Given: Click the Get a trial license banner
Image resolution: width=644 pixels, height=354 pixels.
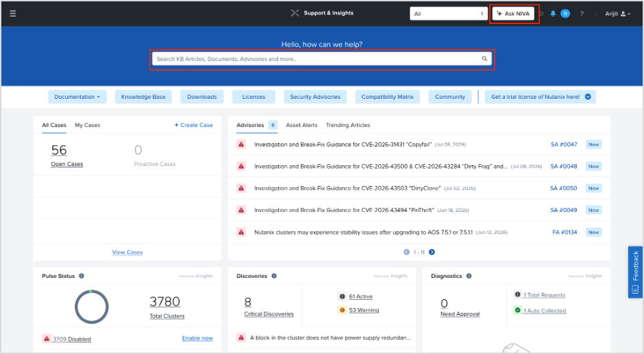Looking at the screenshot, I should (540, 97).
